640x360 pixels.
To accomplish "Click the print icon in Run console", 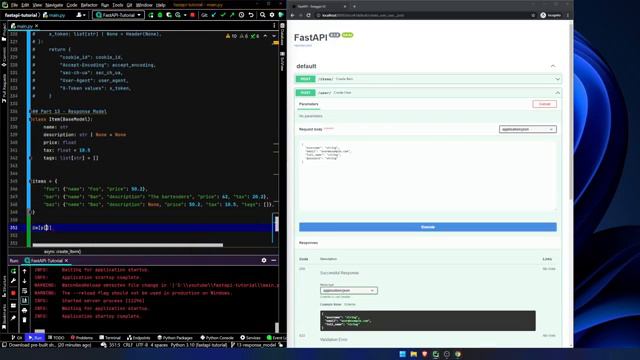I will click(x=24, y=310).
